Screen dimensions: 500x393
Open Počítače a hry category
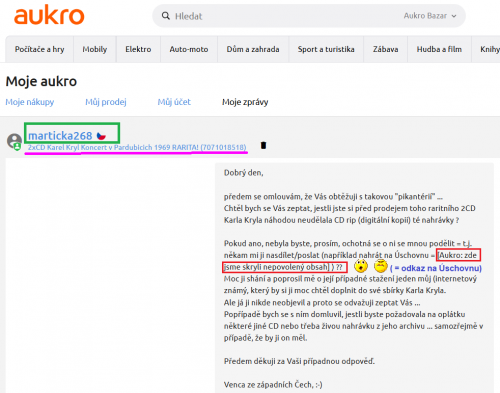(x=39, y=49)
